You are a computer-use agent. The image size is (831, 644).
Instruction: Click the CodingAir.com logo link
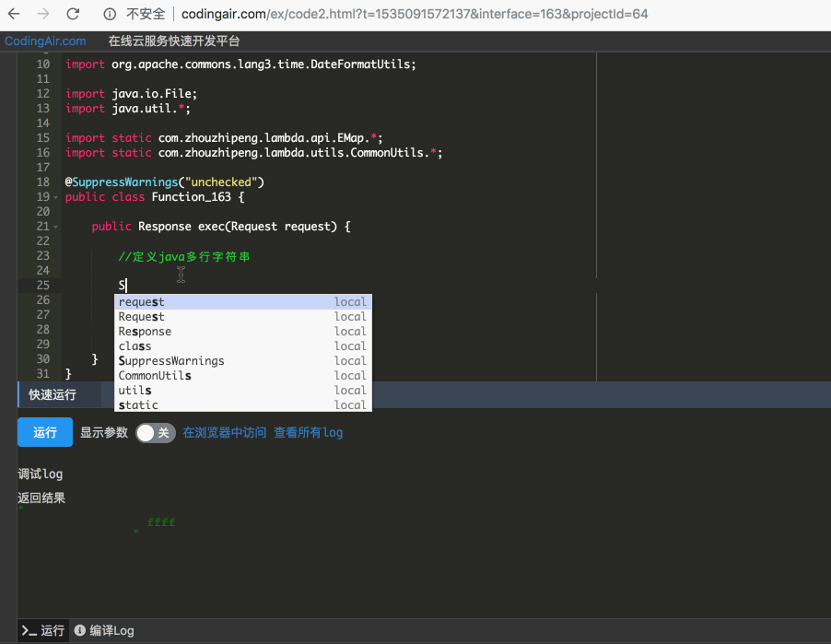pyautogui.click(x=45, y=41)
